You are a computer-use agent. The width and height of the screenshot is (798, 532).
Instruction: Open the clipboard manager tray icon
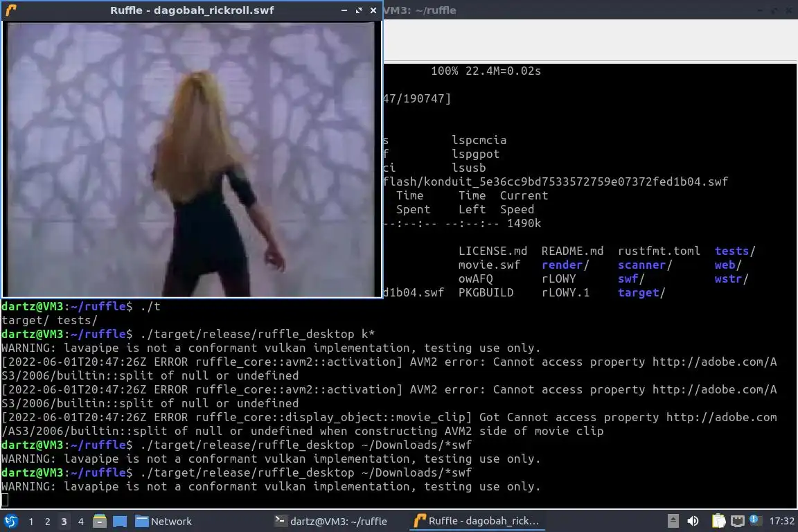pyautogui.click(x=718, y=521)
